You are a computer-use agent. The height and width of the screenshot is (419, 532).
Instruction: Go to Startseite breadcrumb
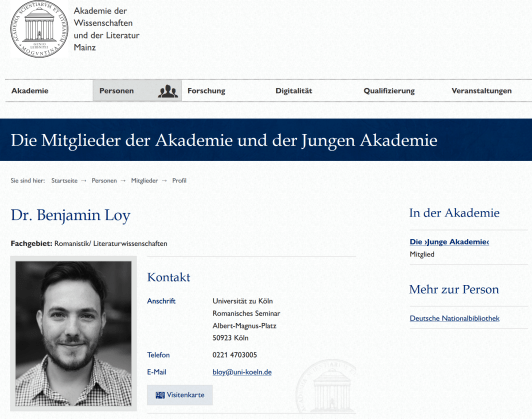(64, 180)
